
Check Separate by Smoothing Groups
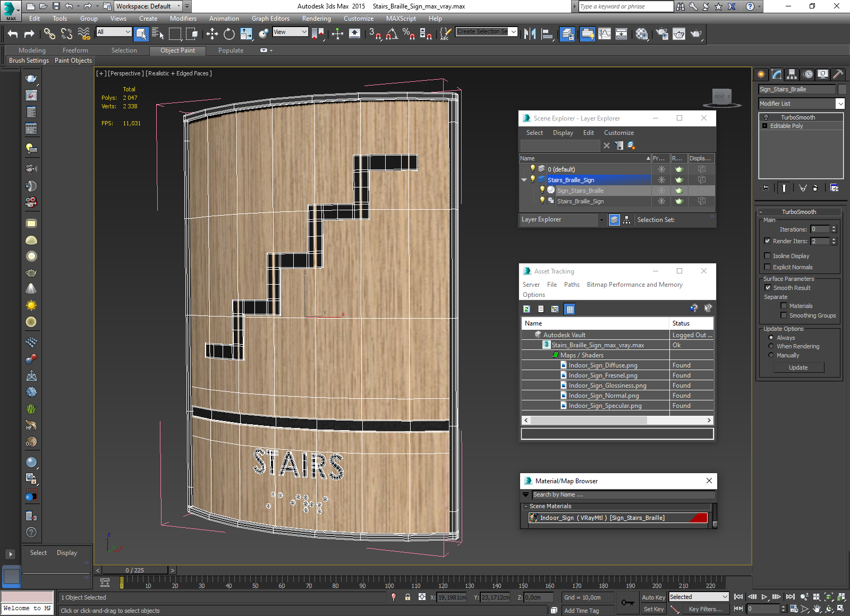784,315
